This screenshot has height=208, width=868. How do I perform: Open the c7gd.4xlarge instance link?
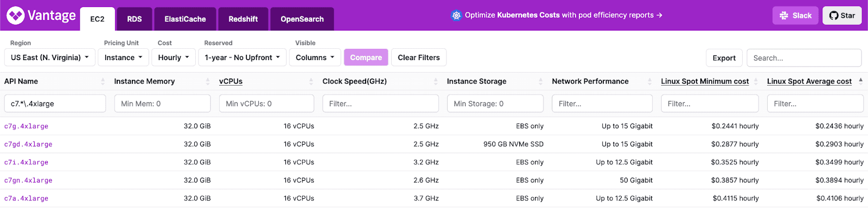coord(28,145)
